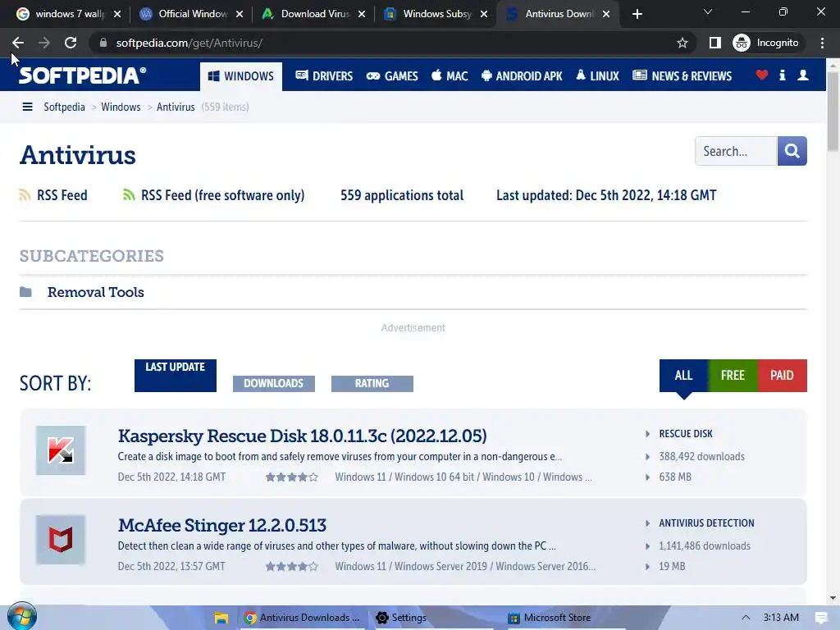Image resolution: width=840 pixels, height=630 pixels.
Task: Open a new browser tab with the plus icon
Action: coord(637,14)
